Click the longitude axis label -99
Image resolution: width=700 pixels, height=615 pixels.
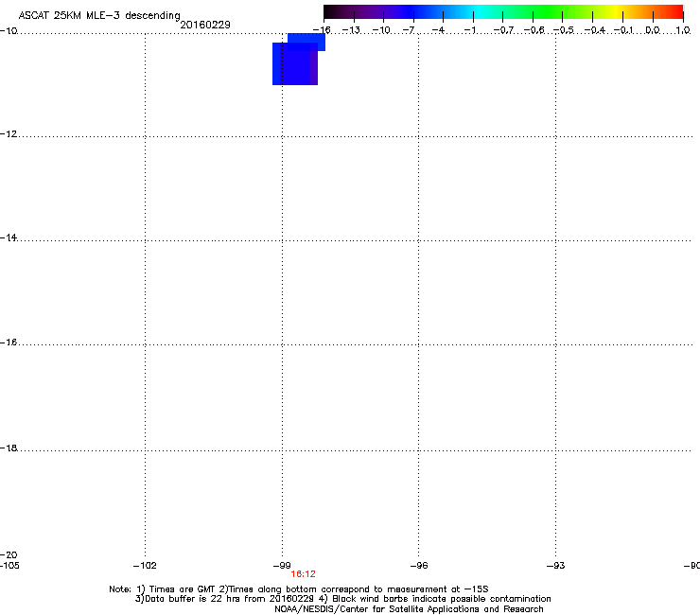[x=282, y=566]
